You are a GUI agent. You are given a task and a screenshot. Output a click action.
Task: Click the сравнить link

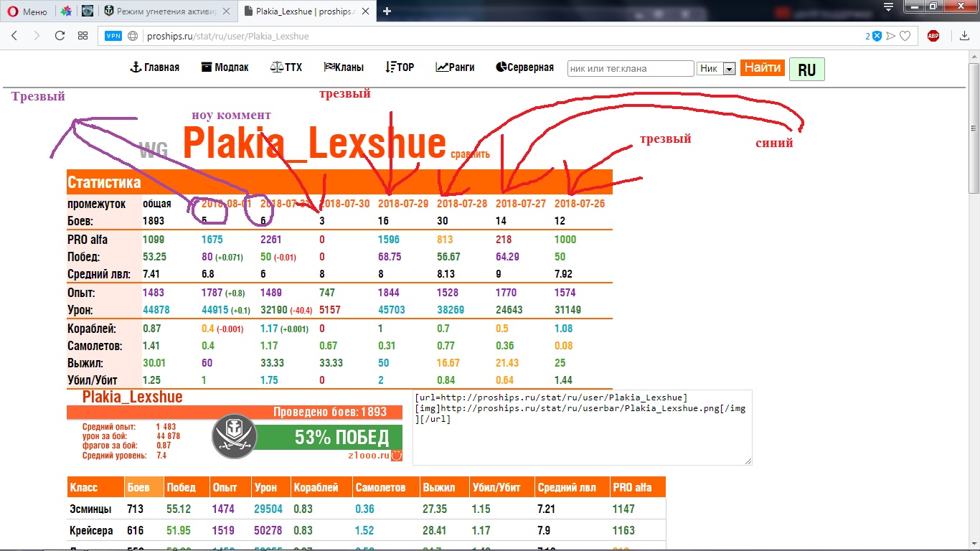(x=470, y=154)
